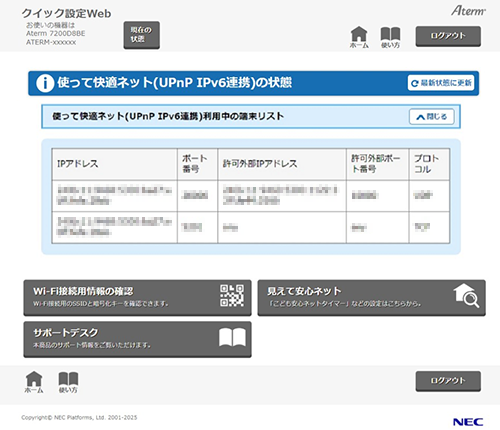Click the open book icon in サポートデスク
The width and height of the screenshot is (500, 430).
point(232,337)
